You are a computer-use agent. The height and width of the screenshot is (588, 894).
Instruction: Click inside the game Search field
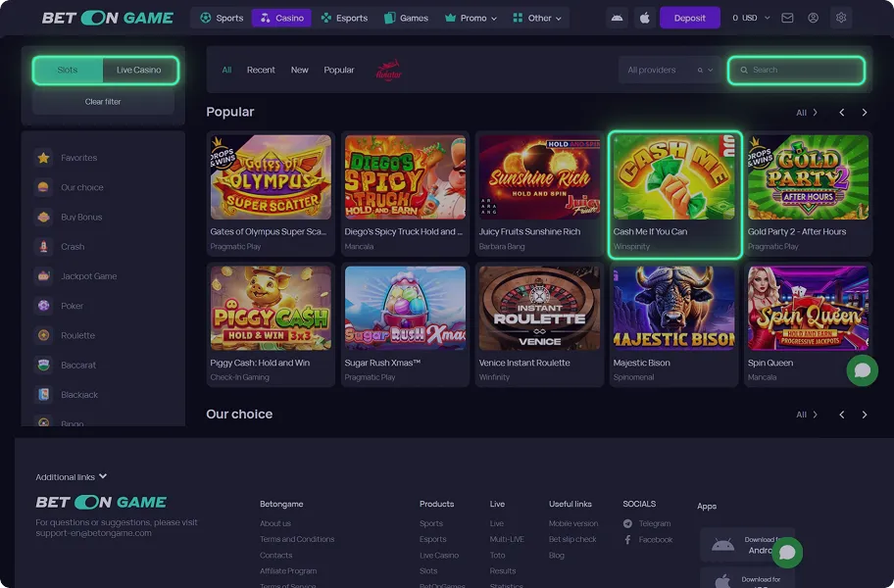pyautogui.click(x=796, y=70)
